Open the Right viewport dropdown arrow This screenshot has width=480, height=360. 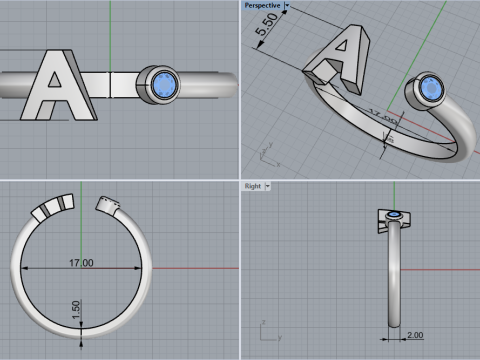[267, 186]
